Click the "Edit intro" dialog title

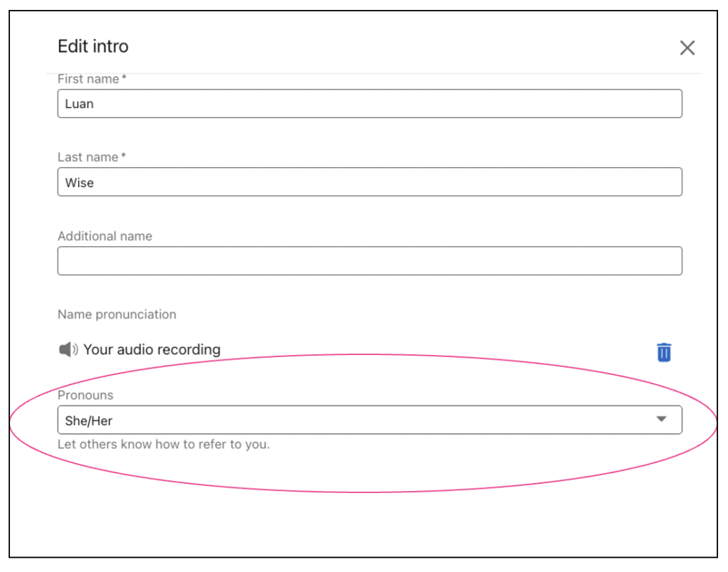pos(93,46)
